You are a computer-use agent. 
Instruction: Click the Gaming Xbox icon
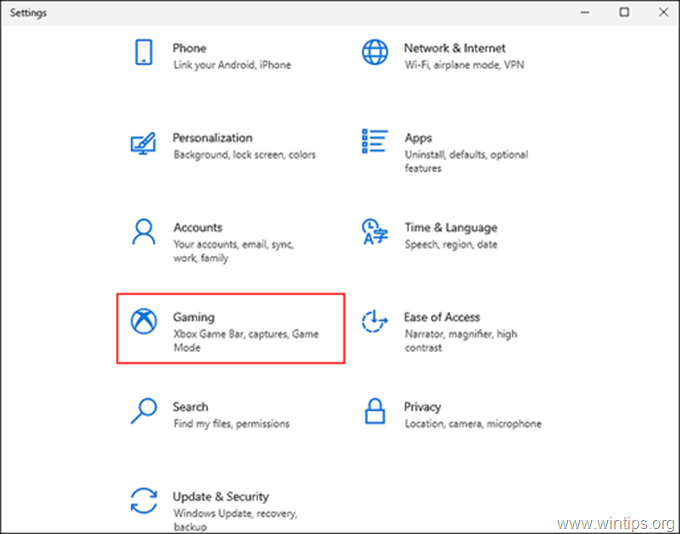tap(144, 321)
